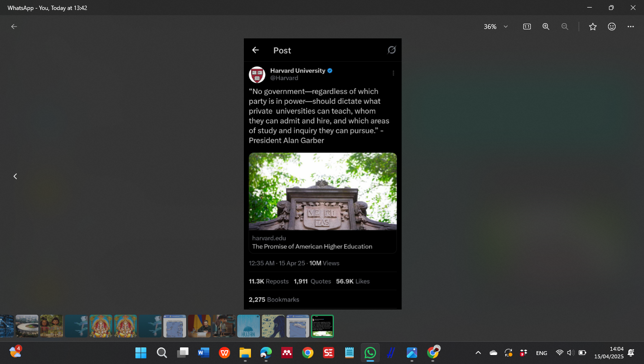Open Chrome with the profile badge
Viewport: 644px width, 364px height.
[x=433, y=353]
